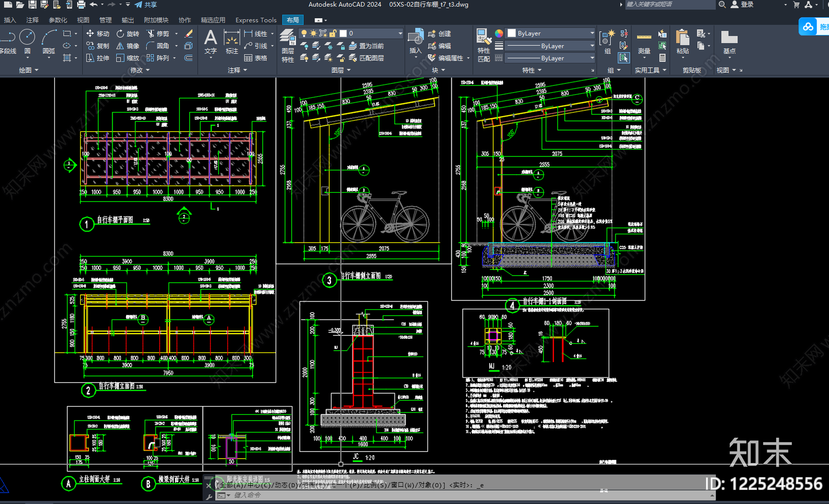Select the Text (文字) annotation tool
The height and width of the screenshot is (504, 829).
[210, 41]
